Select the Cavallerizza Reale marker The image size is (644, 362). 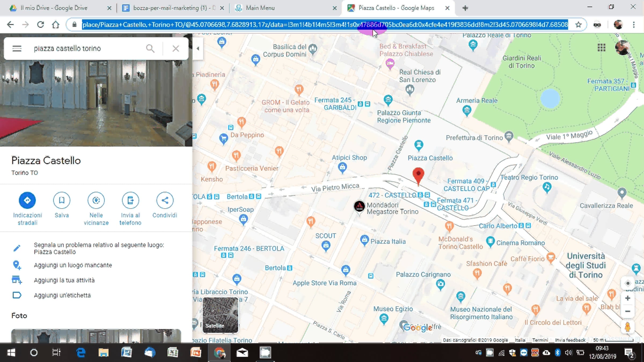tap(622, 193)
